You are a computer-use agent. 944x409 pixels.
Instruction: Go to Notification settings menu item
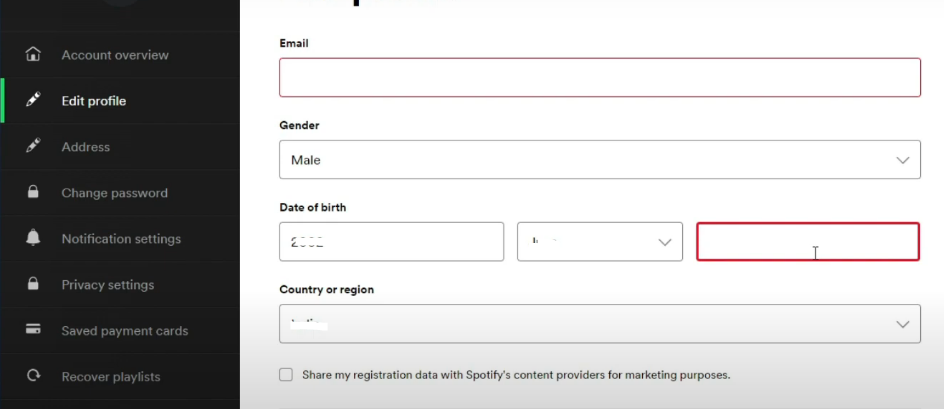[x=121, y=239]
